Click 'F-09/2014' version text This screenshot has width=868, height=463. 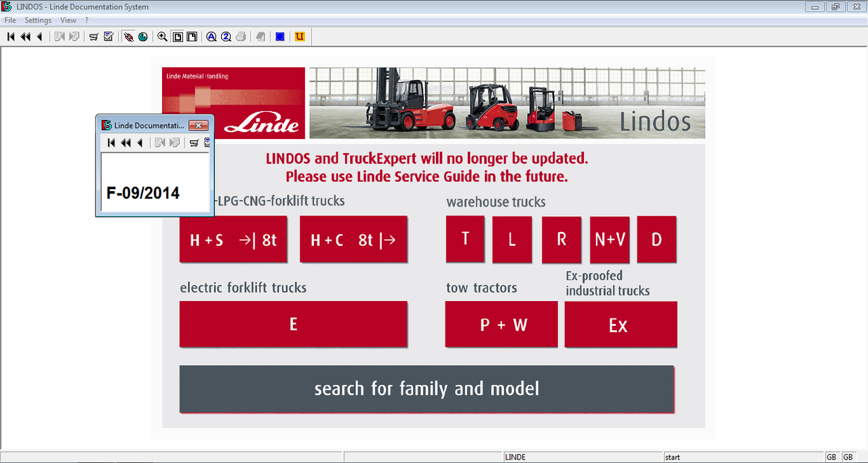click(143, 193)
